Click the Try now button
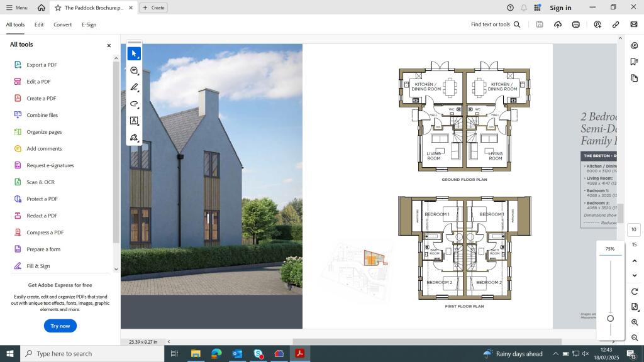The height and width of the screenshot is (362, 644). point(60,326)
